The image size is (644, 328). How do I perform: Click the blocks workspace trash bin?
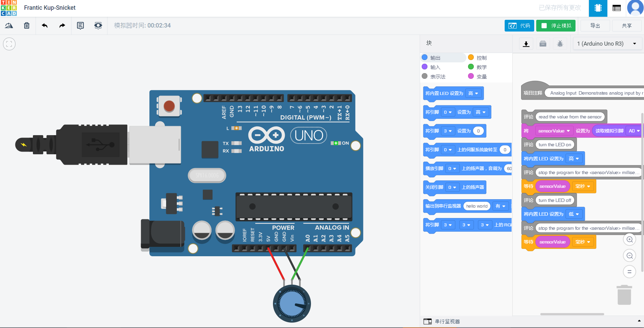[624, 295]
